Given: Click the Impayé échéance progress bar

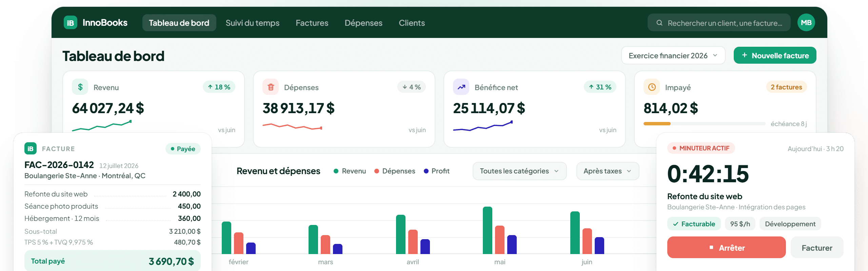Looking at the screenshot, I should pyautogui.click(x=704, y=124).
